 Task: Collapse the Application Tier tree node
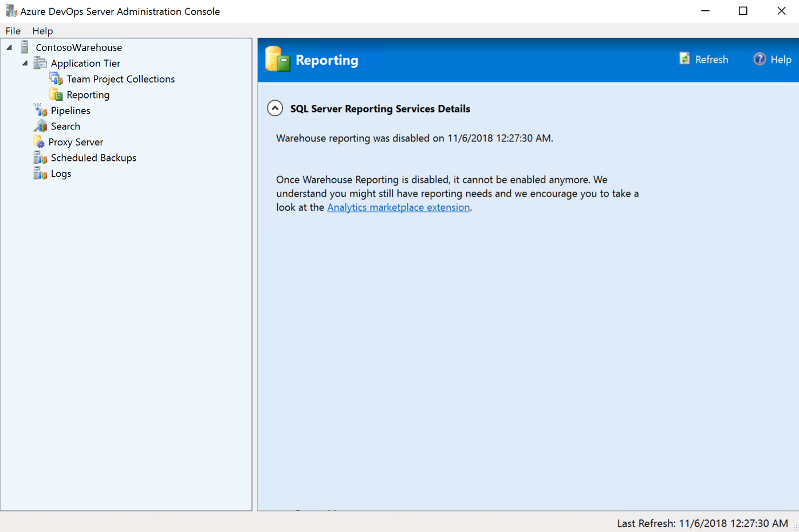[x=25, y=64]
